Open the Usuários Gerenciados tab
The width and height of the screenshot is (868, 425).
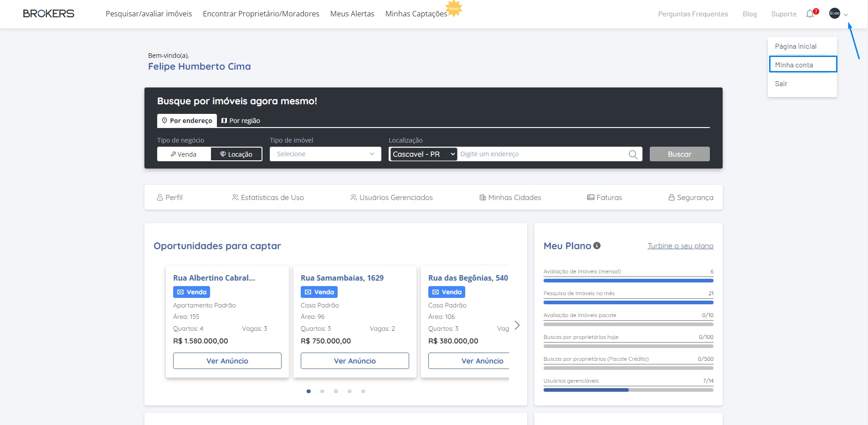pyautogui.click(x=391, y=197)
